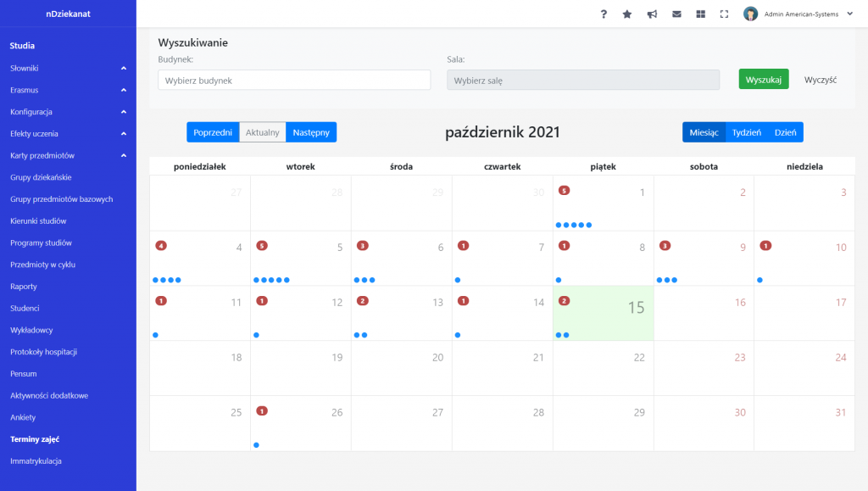Click the red badge 5 on October 5
868x491 pixels.
click(x=262, y=245)
